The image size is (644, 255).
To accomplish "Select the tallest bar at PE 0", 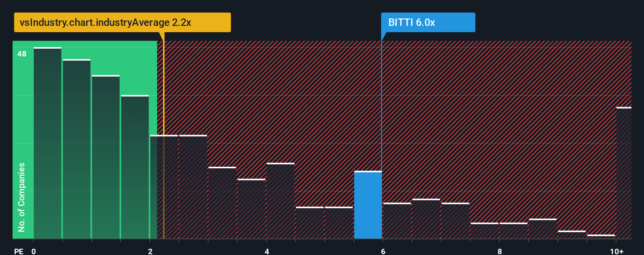I will pyautogui.click(x=48, y=143).
